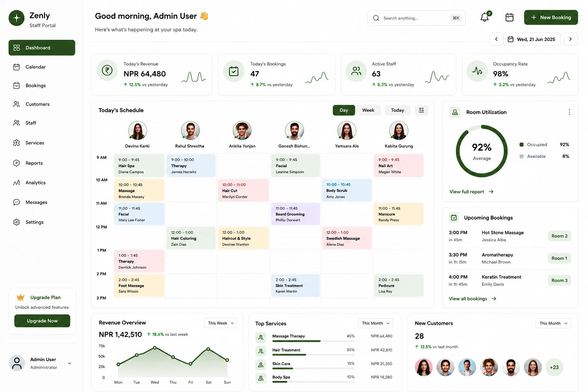Click the Massage Therapy progress bar
Image resolution: width=588 pixels, height=392 pixels.
(313, 341)
